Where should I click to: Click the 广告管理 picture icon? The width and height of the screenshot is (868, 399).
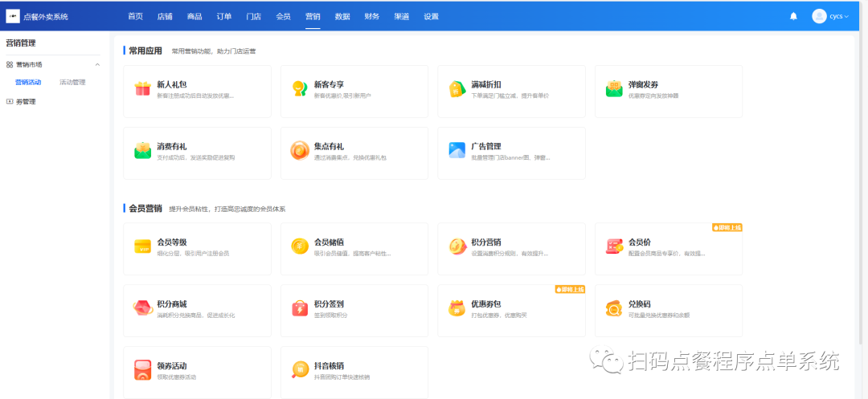(457, 151)
